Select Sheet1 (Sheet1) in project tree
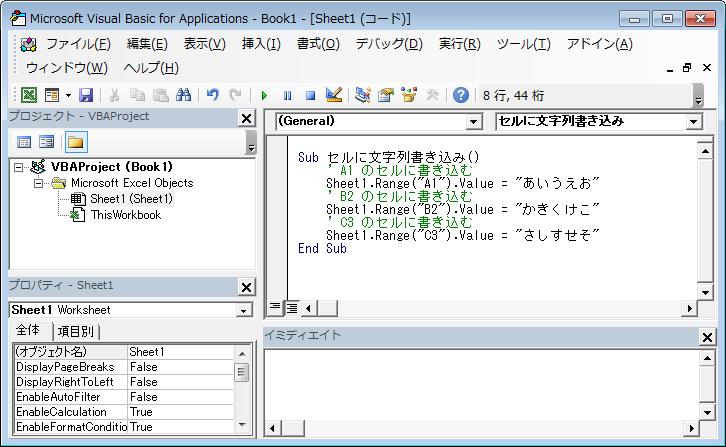The width and height of the screenshot is (726, 447). point(131,199)
